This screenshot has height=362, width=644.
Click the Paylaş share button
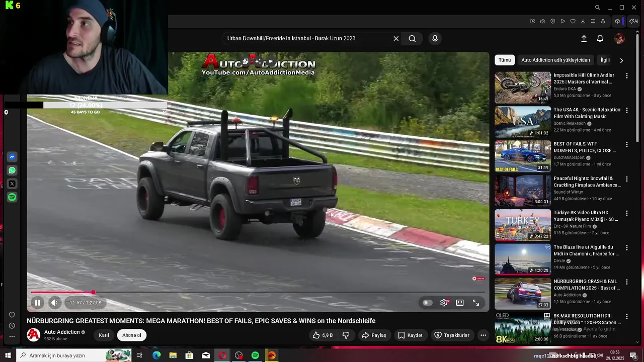(x=374, y=335)
